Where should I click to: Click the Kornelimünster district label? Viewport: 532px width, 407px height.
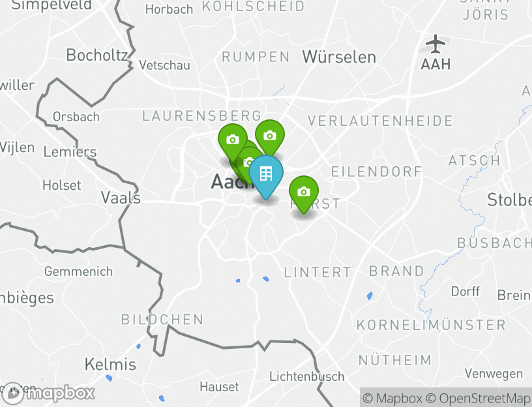(431, 325)
